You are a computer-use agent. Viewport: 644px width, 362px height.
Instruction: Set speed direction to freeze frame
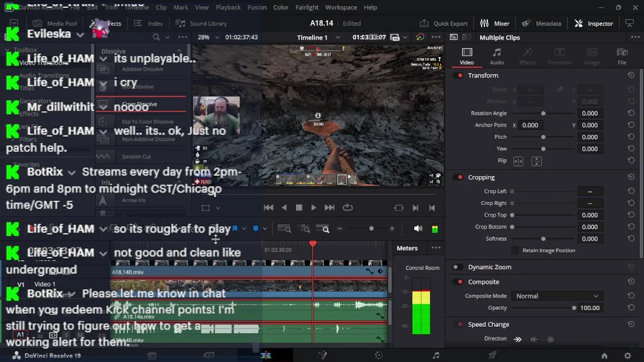pos(550,339)
